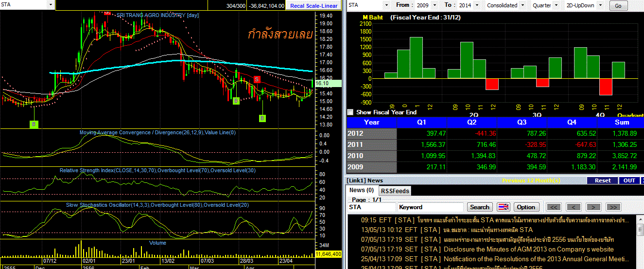The width and height of the screenshot is (644, 269).
Task: Click the 1,183.30 Q4 2009 cell
Action: (x=572, y=167)
